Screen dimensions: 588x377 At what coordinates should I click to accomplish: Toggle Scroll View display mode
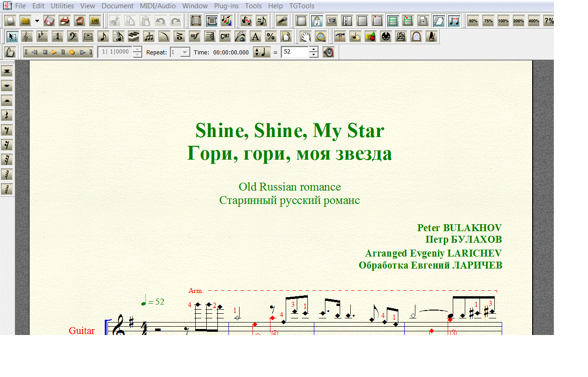tap(212, 21)
